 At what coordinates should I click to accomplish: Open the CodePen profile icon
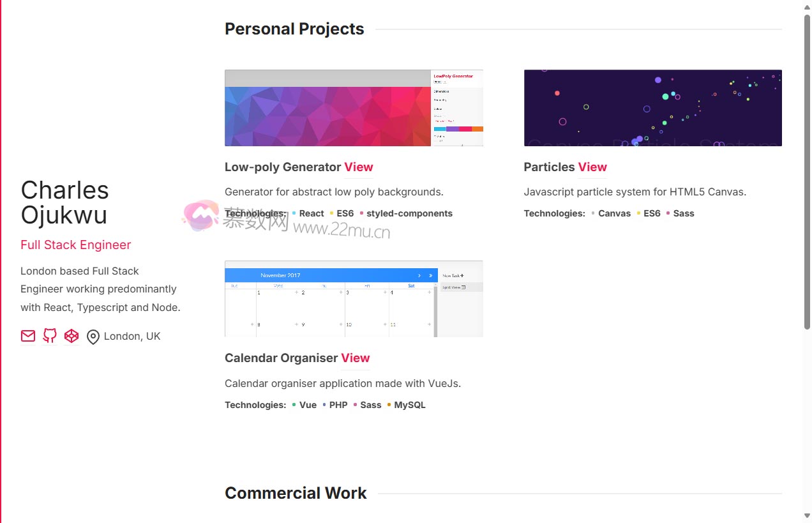click(71, 336)
